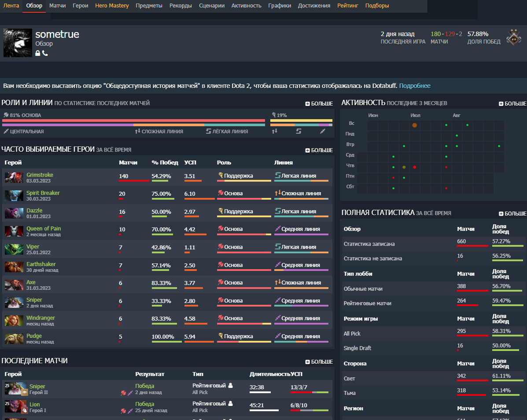Viewport: 527px width, 420px height.
Task: Click the lock icon under the username
Action: pos(38,53)
